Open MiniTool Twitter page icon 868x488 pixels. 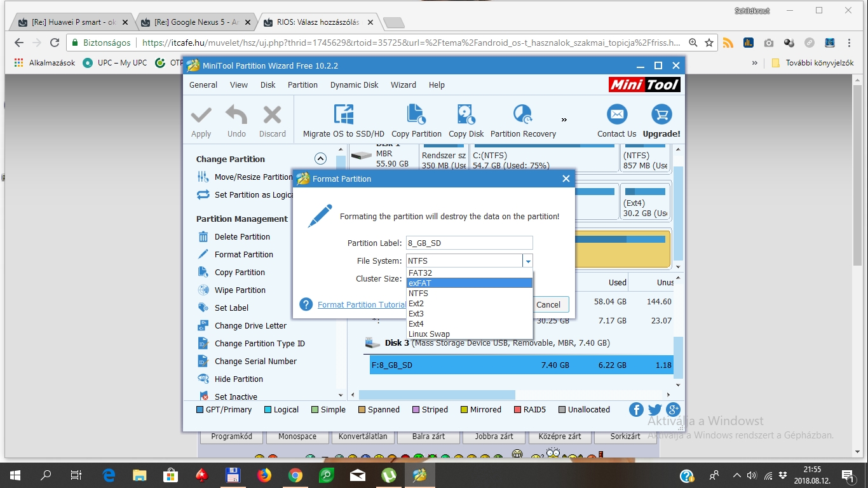(655, 410)
